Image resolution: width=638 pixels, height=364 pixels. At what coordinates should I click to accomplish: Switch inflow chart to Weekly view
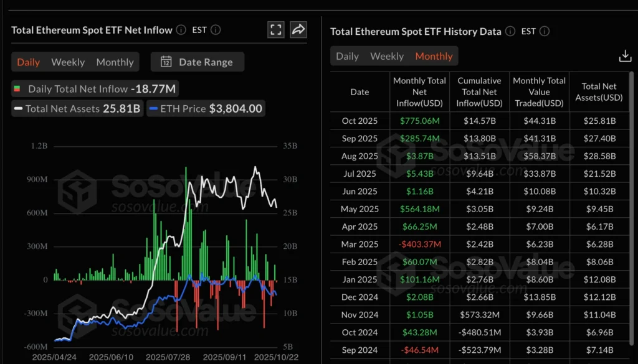click(68, 62)
